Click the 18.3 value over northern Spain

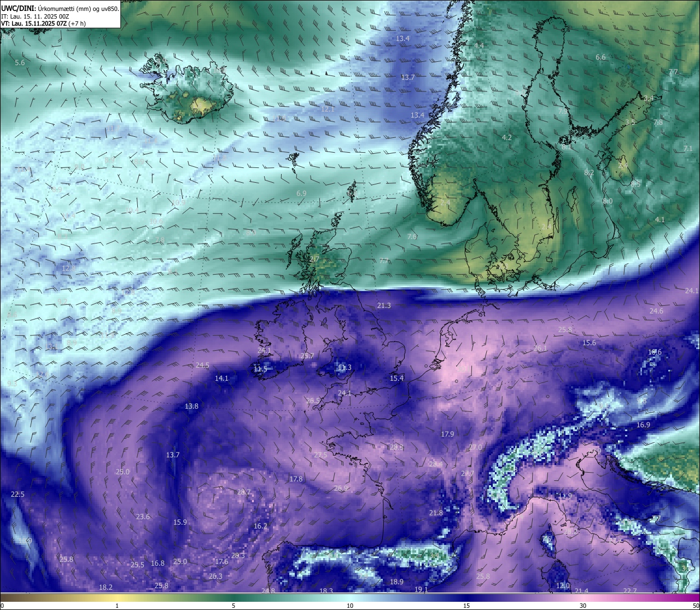(x=326, y=591)
